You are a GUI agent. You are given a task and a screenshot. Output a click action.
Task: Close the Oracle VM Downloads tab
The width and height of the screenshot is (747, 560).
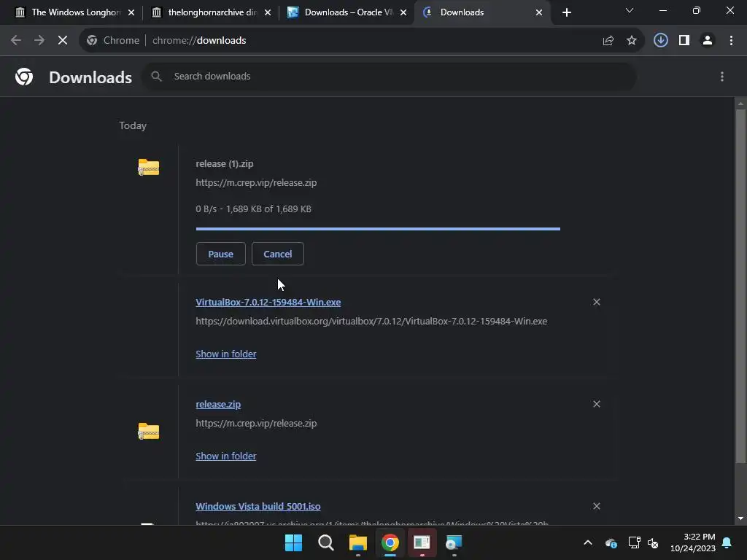(403, 12)
